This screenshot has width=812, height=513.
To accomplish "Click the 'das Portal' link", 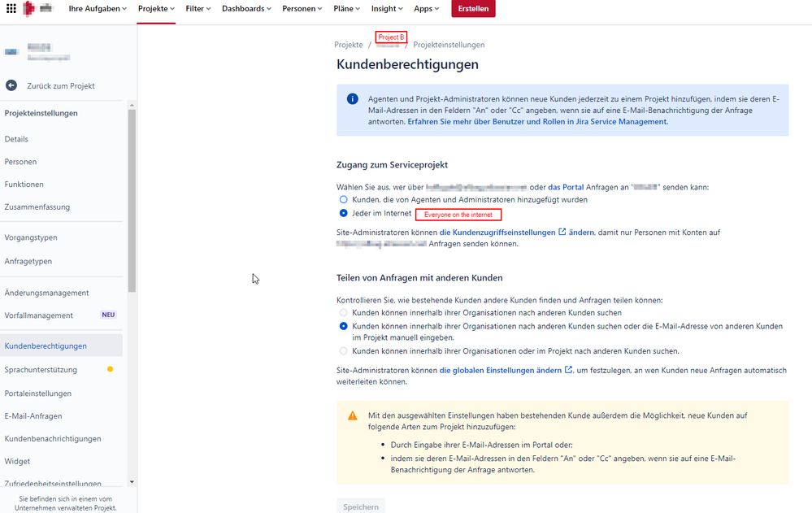I will [x=566, y=187].
